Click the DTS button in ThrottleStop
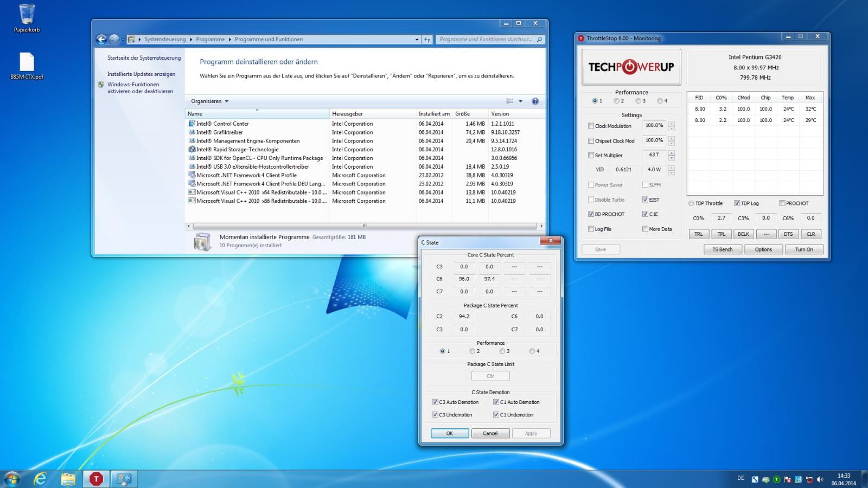Viewport: 868px width, 488px height. (x=788, y=234)
